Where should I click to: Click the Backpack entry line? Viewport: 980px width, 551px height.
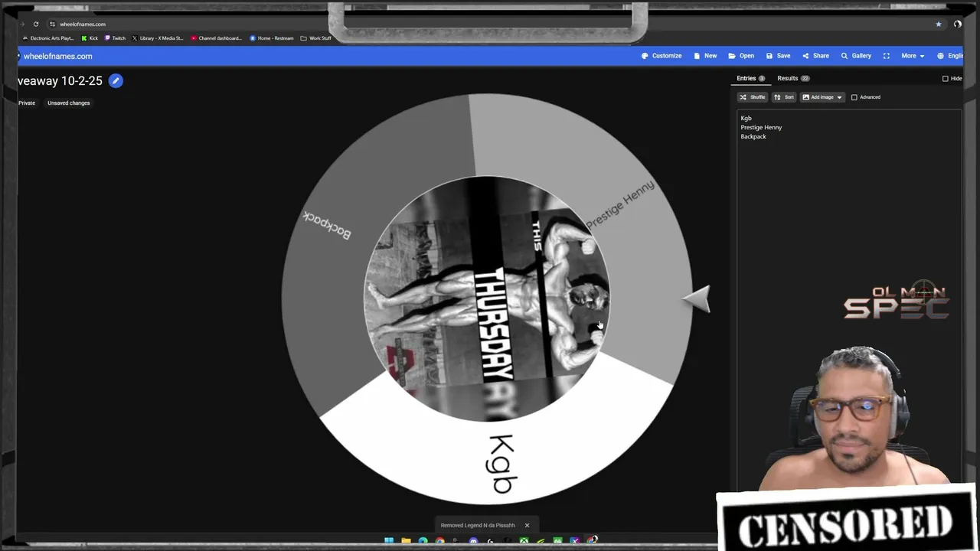(x=753, y=136)
